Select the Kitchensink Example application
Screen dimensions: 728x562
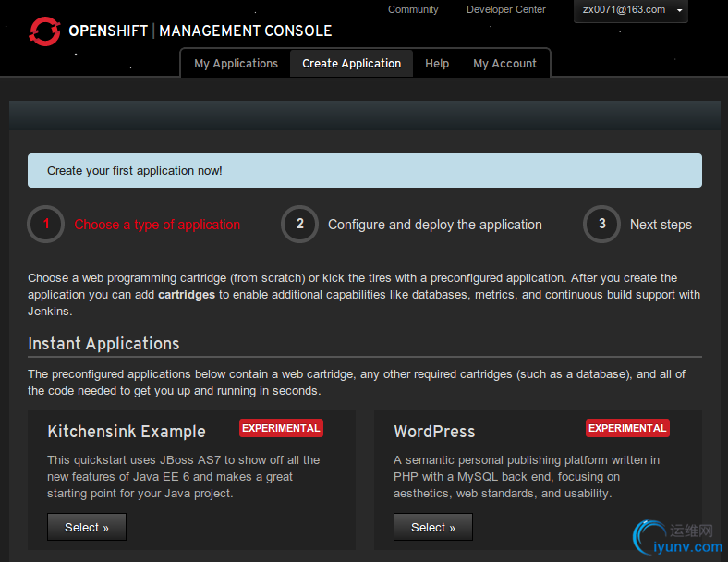pyautogui.click(x=86, y=527)
